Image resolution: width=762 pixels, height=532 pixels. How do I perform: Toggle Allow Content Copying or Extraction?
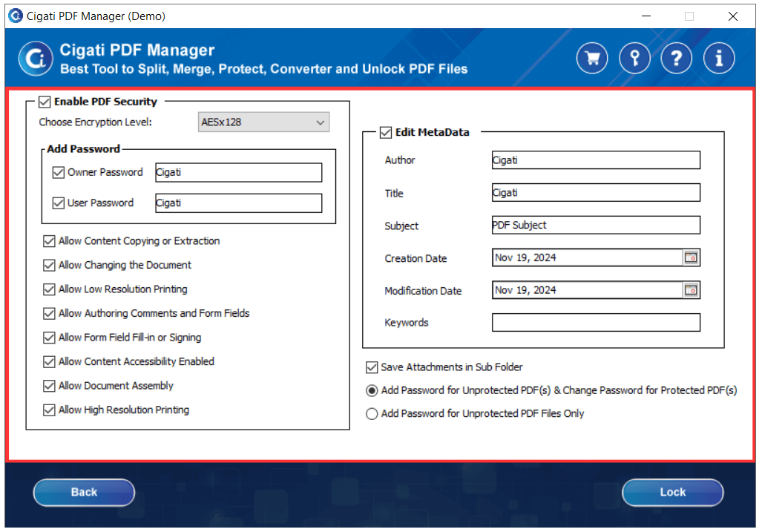click(49, 241)
